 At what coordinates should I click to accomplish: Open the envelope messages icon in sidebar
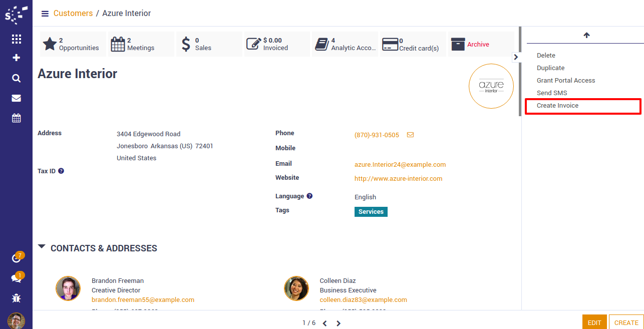16,98
